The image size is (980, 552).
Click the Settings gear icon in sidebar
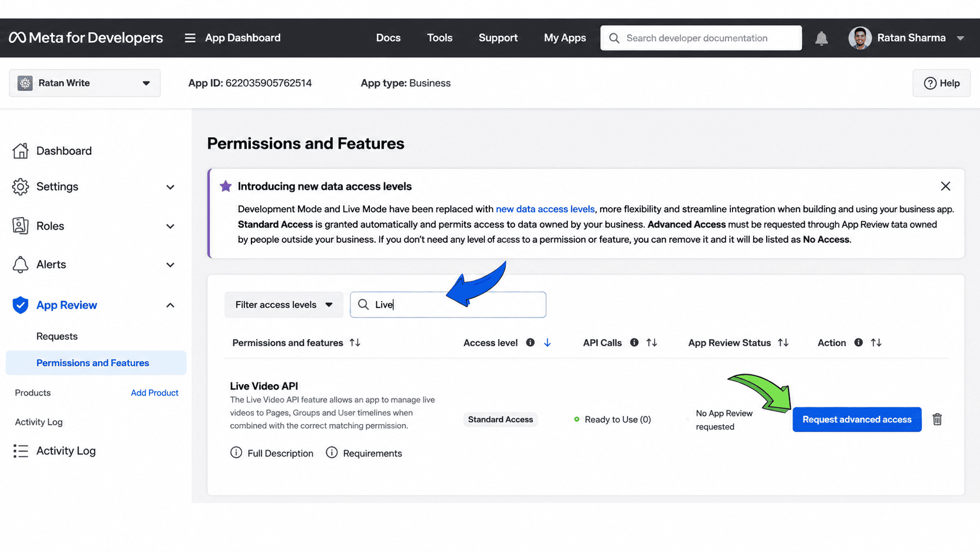(x=21, y=187)
